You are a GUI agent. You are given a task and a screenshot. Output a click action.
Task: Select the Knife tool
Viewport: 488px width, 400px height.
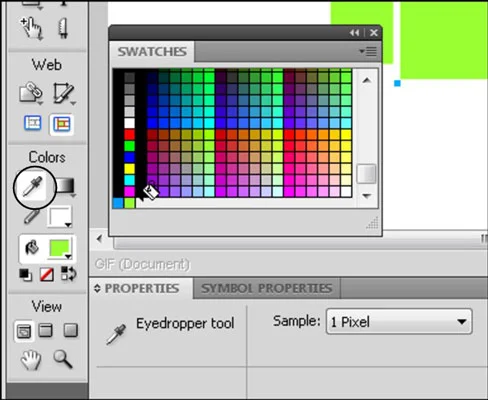click(x=63, y=28)
